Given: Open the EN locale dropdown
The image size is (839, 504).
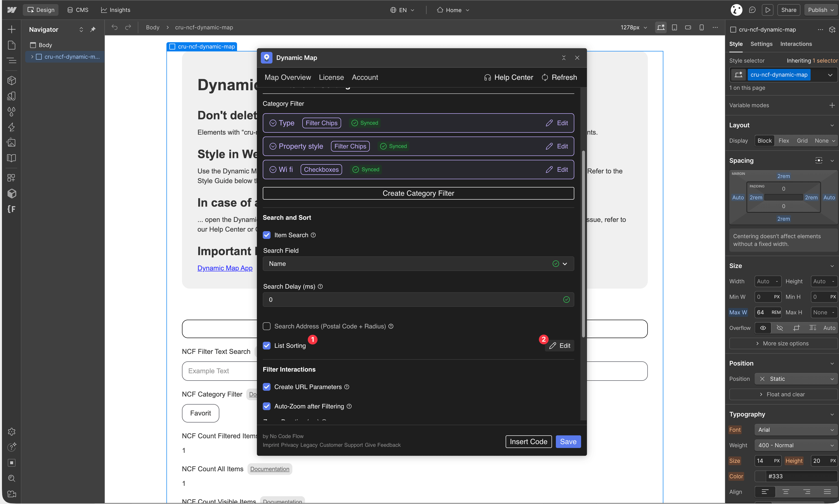Looking at the screenshot, I should [x=402, y=10].
